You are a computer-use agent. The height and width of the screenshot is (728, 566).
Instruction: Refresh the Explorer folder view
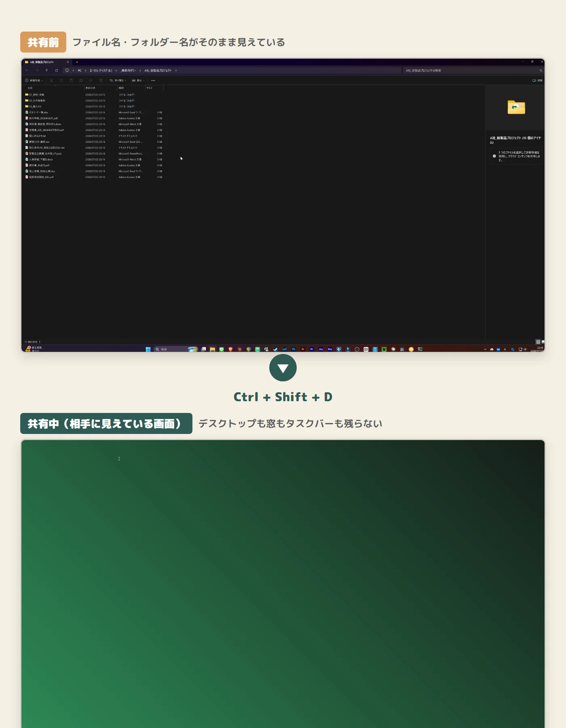57,70
